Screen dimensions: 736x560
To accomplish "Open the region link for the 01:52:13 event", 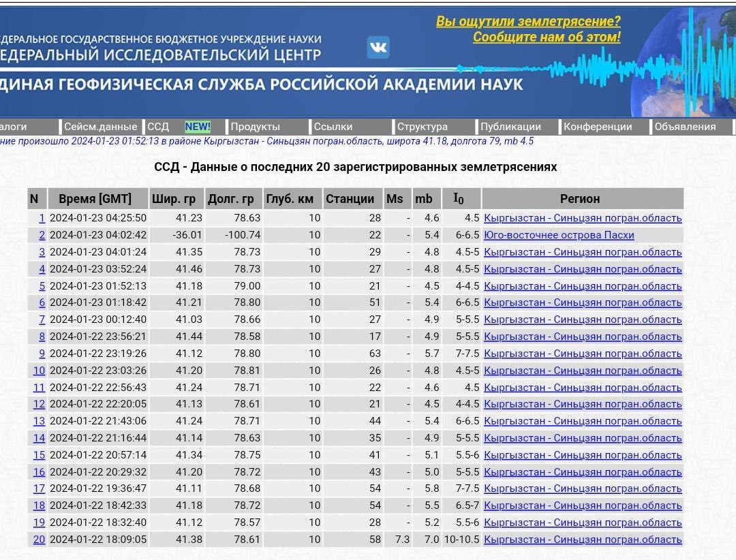I will pos(583,286).
